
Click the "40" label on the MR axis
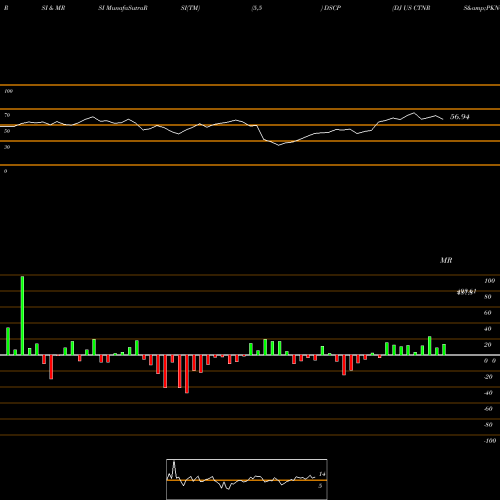pos(488,329)
